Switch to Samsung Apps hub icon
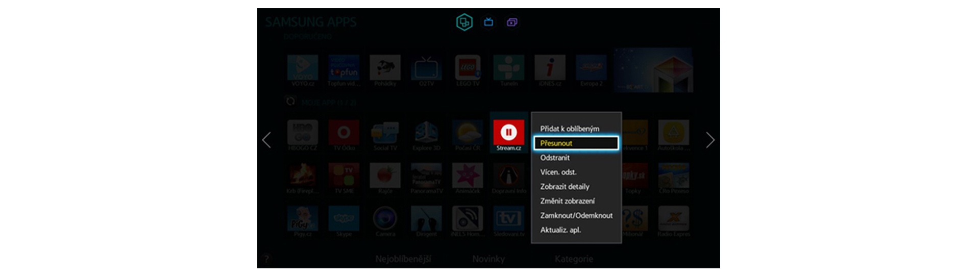Viewport: 980px width, 277px height. [464, 22]
